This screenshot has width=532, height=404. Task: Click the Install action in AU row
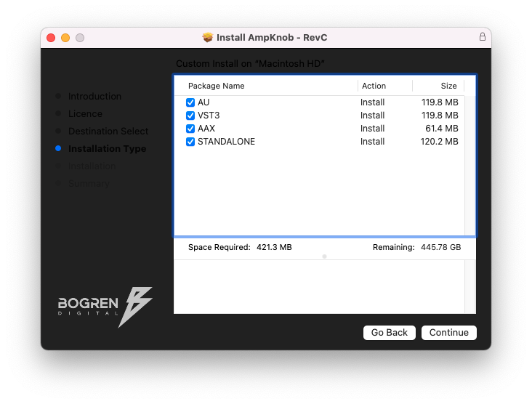click(373, 102)
